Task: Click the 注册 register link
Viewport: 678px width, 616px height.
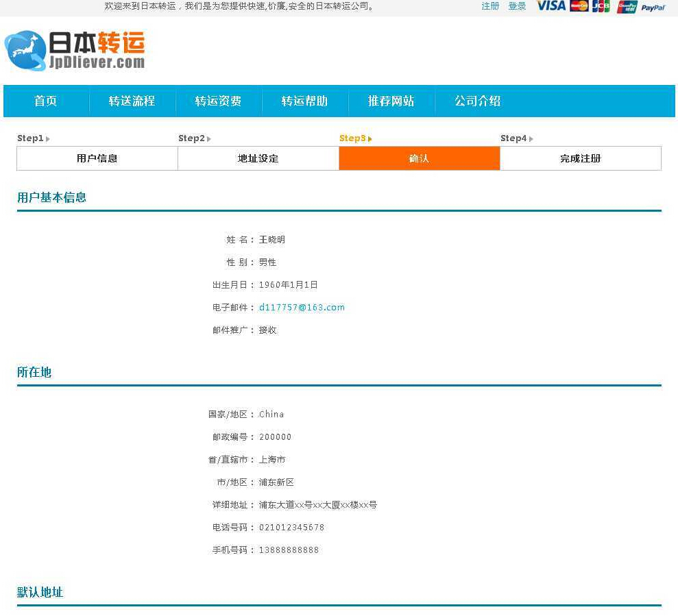Action: point(490,6)
